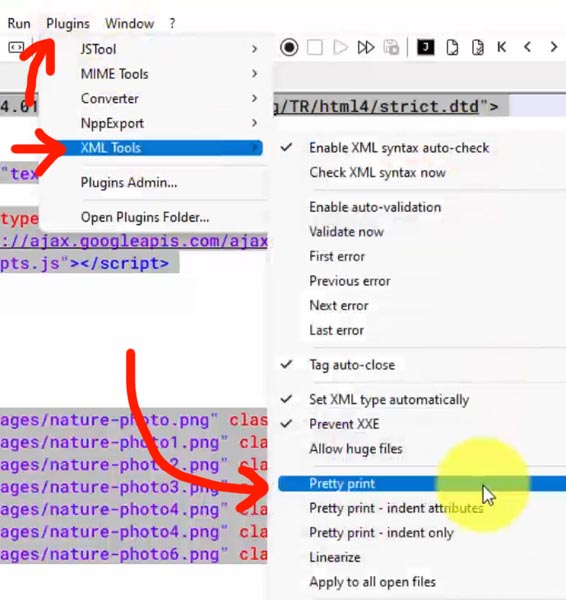The width and height of the screenshot is (566, 600).
Task: Click the nature-photo6.png code line
Action: point(134,554)
